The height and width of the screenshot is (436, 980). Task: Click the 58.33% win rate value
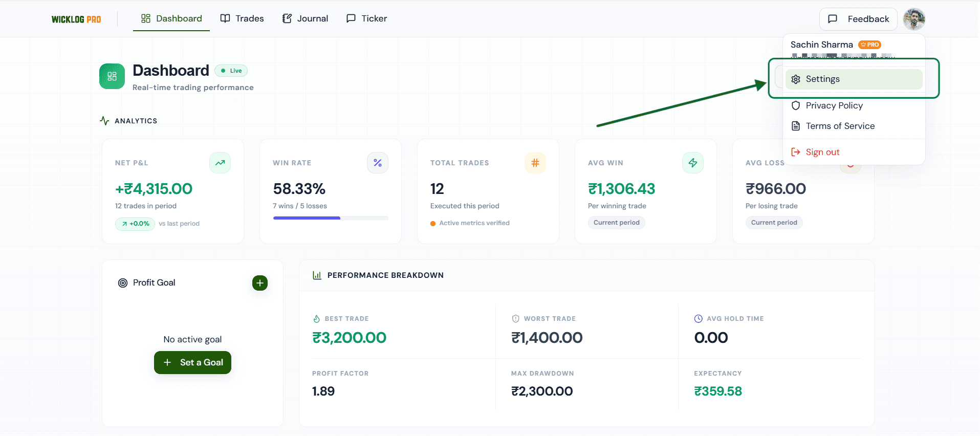click(299, 189)
